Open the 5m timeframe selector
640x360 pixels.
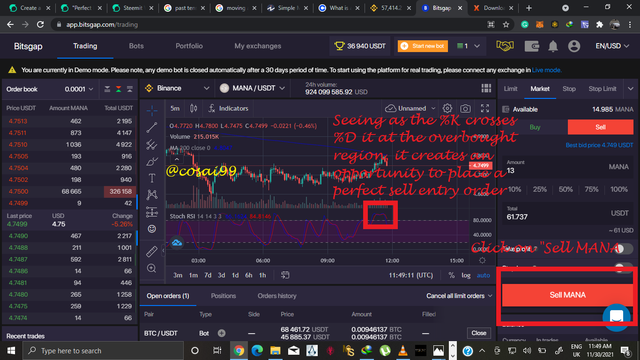[x=175, y=108]
